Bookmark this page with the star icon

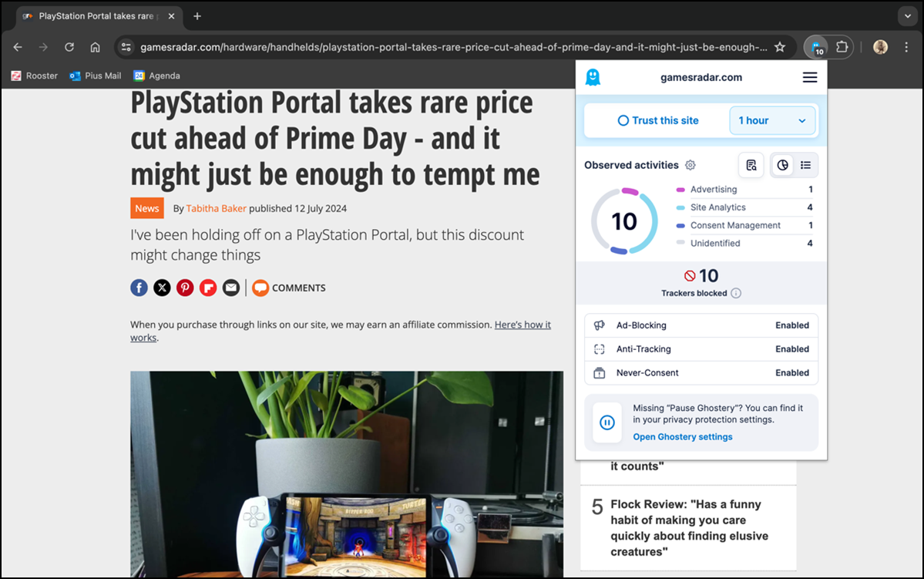coord(780,47)
